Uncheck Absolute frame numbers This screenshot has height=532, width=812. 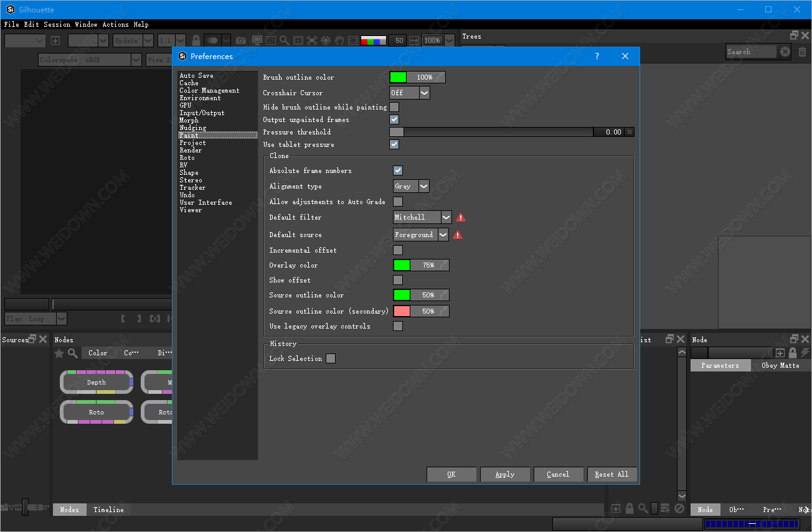pyautogui.click(x=398, y=170)
